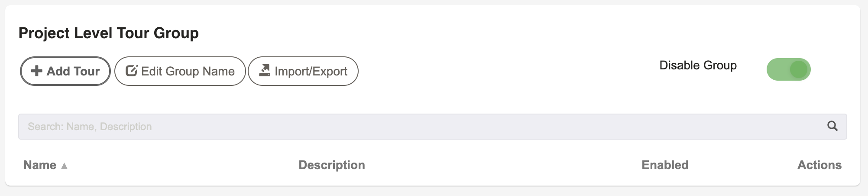Click the import/export tray icon
The image size is (868, 196).
click(265, 71)
